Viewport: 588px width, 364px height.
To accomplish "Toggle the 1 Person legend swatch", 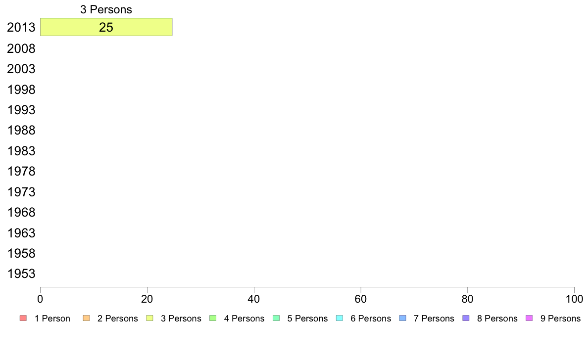I will (23, 318).
